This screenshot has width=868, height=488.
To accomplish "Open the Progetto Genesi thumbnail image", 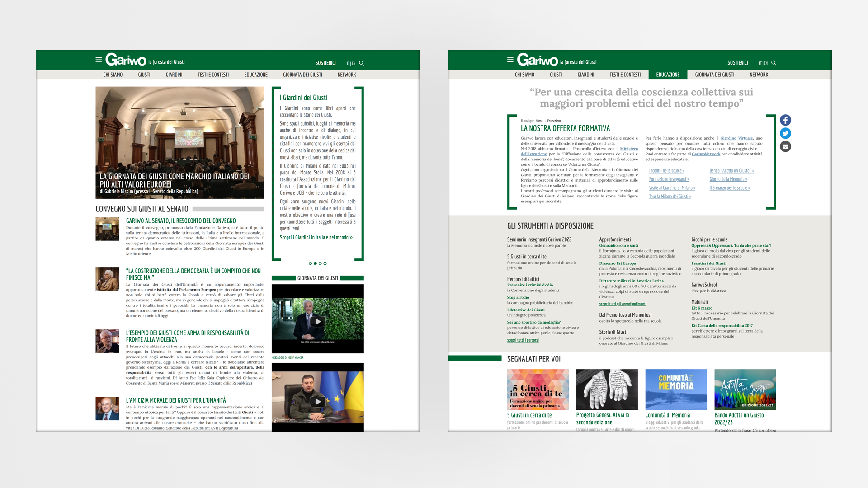I will coord(607,389).
